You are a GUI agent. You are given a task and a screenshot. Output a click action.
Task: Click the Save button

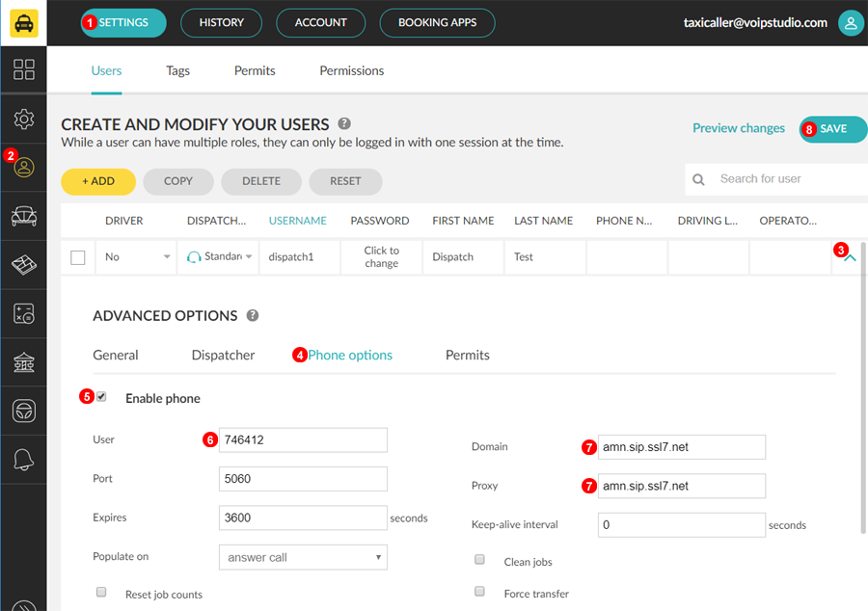point(833,129)
